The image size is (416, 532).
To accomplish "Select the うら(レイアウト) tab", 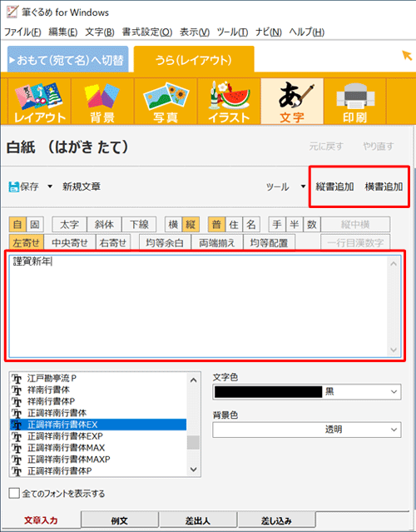I will [194, 60].
